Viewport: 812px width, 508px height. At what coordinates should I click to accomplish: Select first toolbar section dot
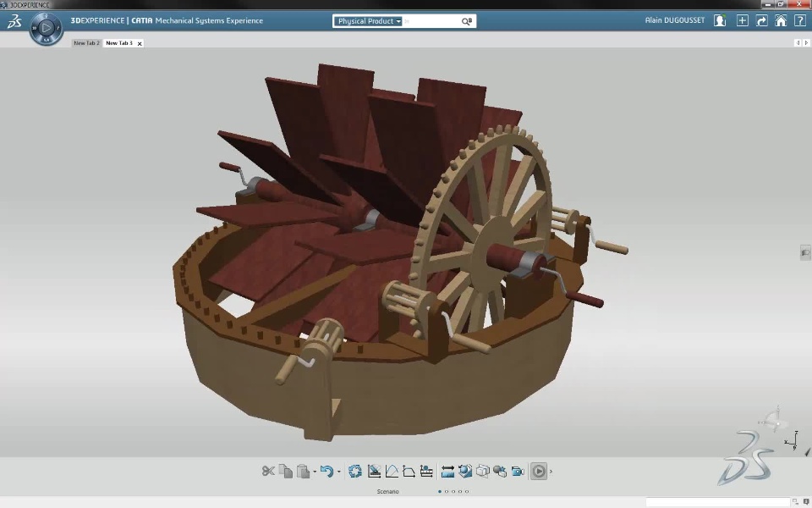click(x=440, y=491)
